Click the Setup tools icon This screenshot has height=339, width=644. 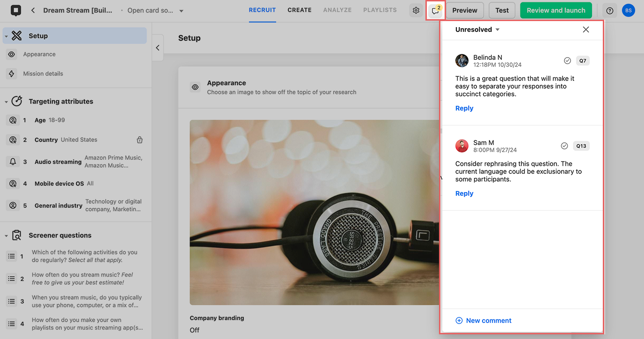tap(17, 36)
